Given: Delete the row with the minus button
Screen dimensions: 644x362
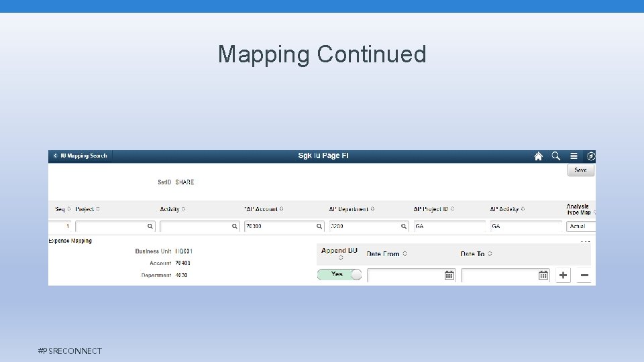Looking at the screenshot, I should click(584, 275).
